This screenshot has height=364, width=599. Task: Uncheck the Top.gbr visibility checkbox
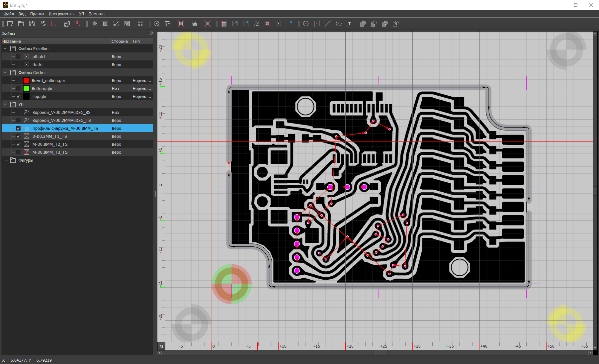click(18, 97)
